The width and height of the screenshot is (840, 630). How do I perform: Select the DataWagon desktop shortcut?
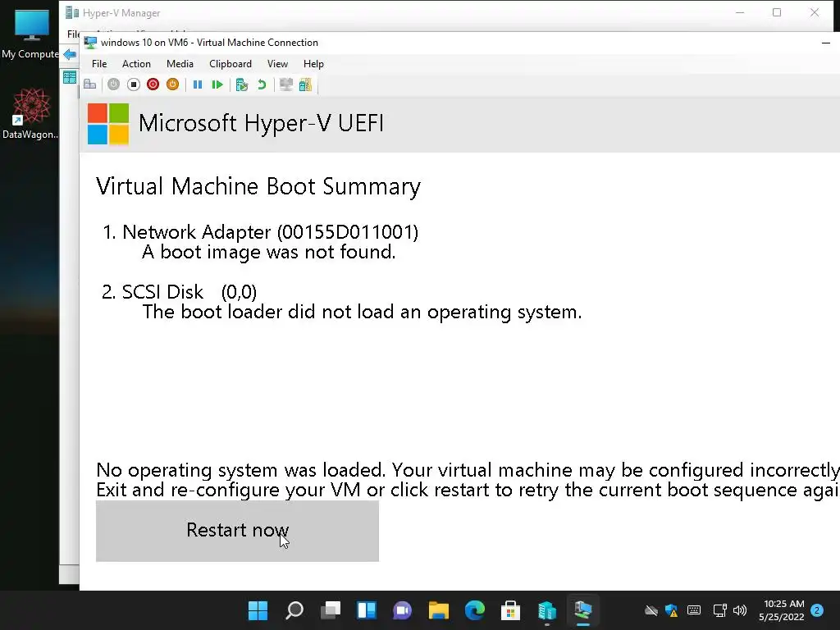[30, 113]
